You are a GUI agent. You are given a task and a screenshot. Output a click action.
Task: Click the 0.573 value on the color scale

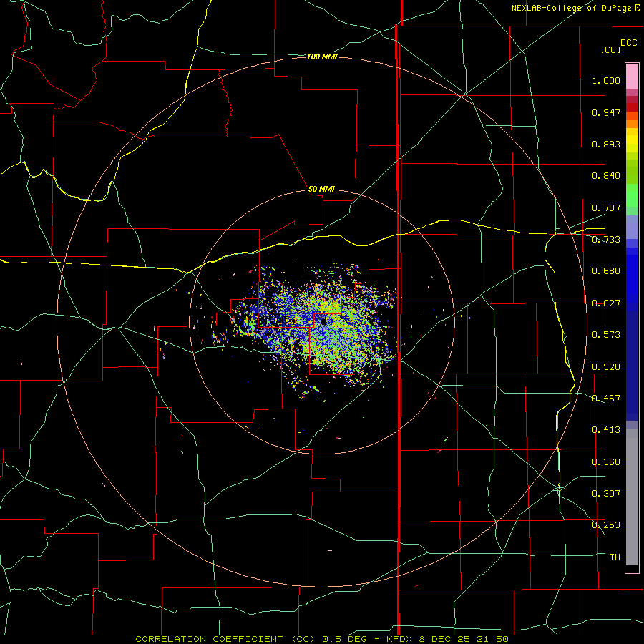[606, 334]
